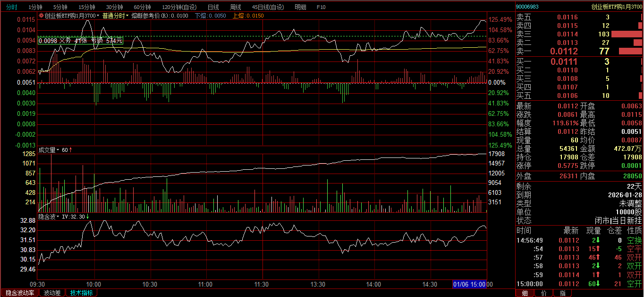Open the 周线 weekly chart tab
The width and height of the screenshot is (644, 297).
click(235, 7)
